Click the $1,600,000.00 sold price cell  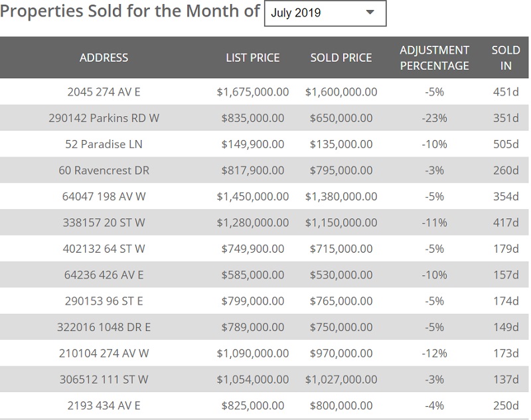[x=341, y=92]
